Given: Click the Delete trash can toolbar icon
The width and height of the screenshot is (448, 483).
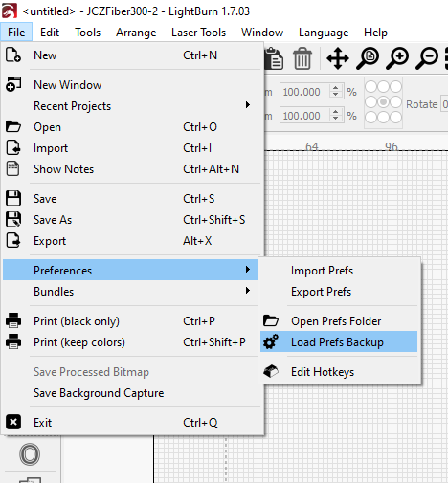Looking at the screenshot, I should point(302,58).
